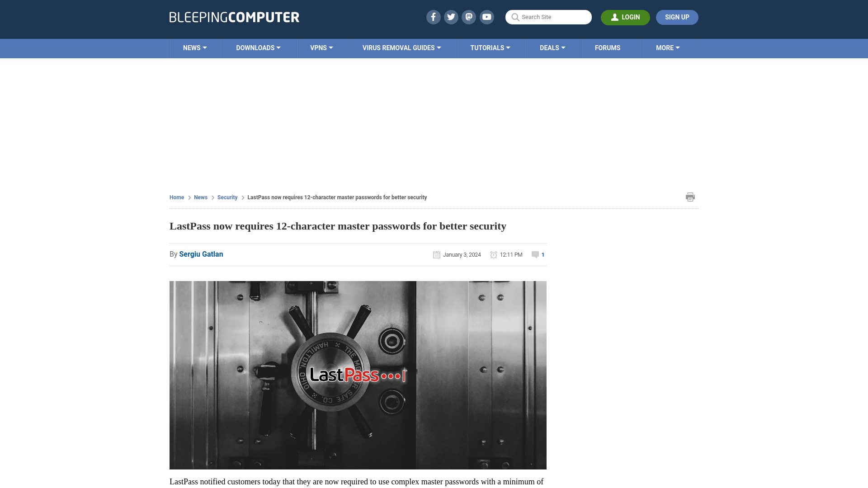Click the user account login icon

click(614, 17)
